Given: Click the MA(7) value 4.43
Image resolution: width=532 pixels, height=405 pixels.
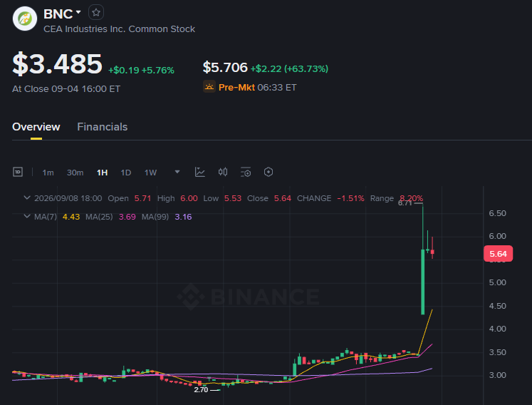Looking at the screenshot, I should [71, 217].
